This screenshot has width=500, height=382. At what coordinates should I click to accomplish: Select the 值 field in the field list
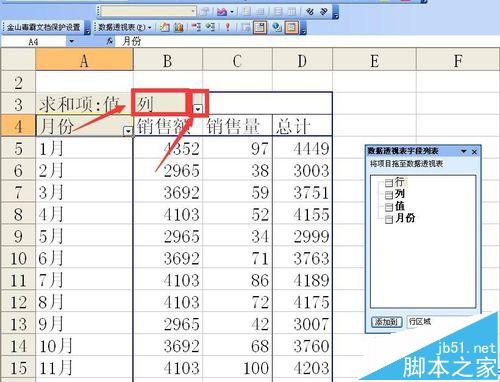click(395, 206)
